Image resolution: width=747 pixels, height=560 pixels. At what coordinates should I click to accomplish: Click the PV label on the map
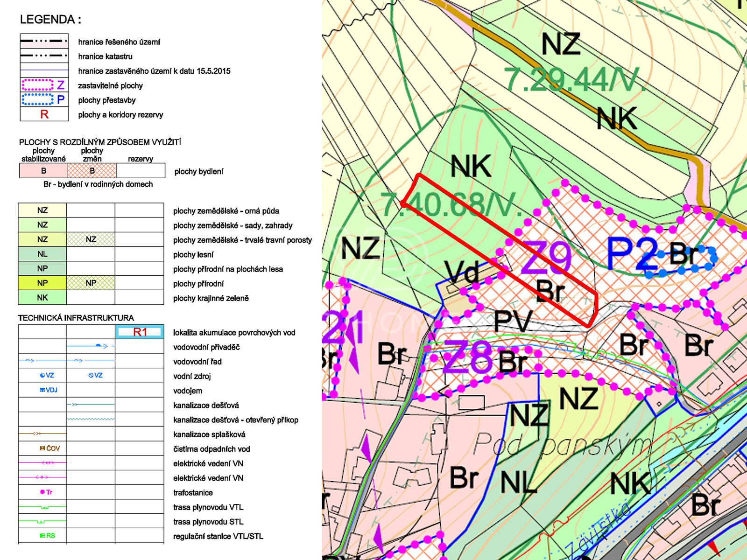click(x=513, y=321)
